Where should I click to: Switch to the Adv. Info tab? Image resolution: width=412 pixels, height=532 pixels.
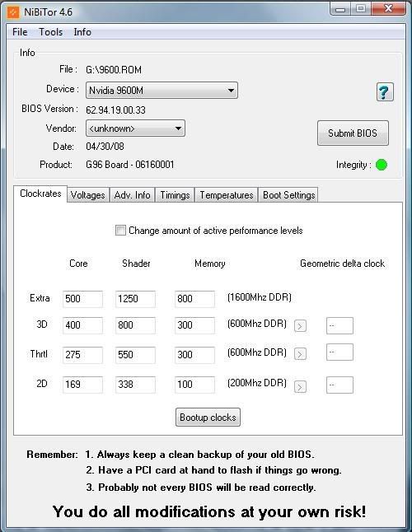(x=132, y=195)
